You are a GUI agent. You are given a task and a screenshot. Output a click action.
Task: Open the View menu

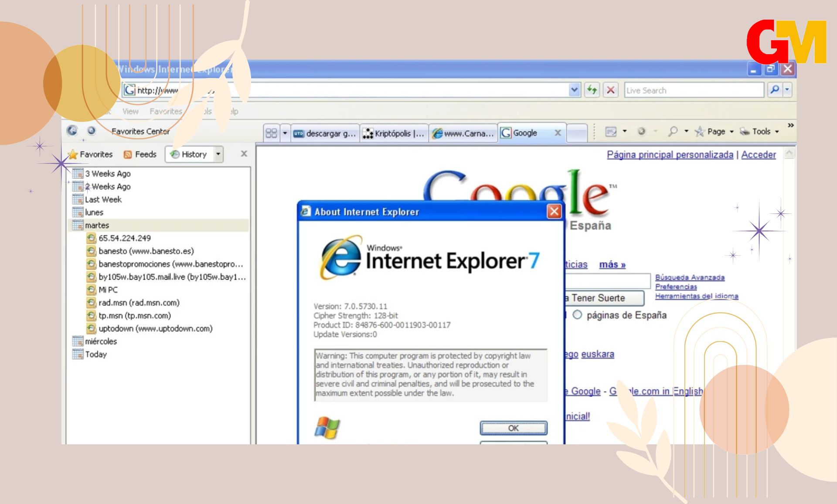tap(130, 112)
